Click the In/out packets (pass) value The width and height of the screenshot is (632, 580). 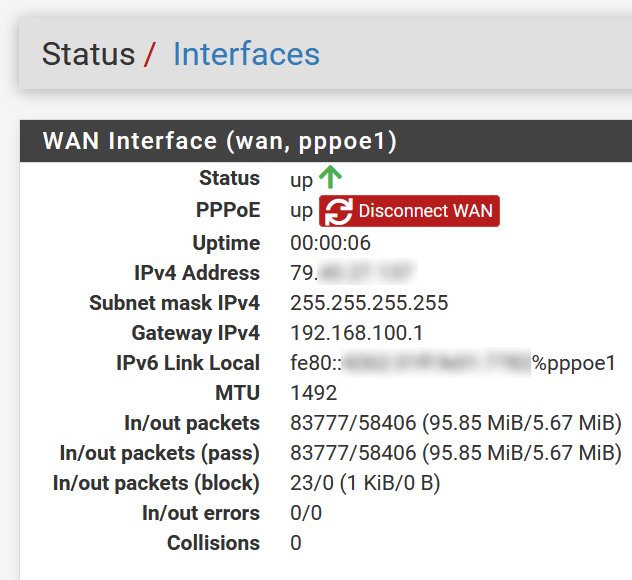(456, 453)
